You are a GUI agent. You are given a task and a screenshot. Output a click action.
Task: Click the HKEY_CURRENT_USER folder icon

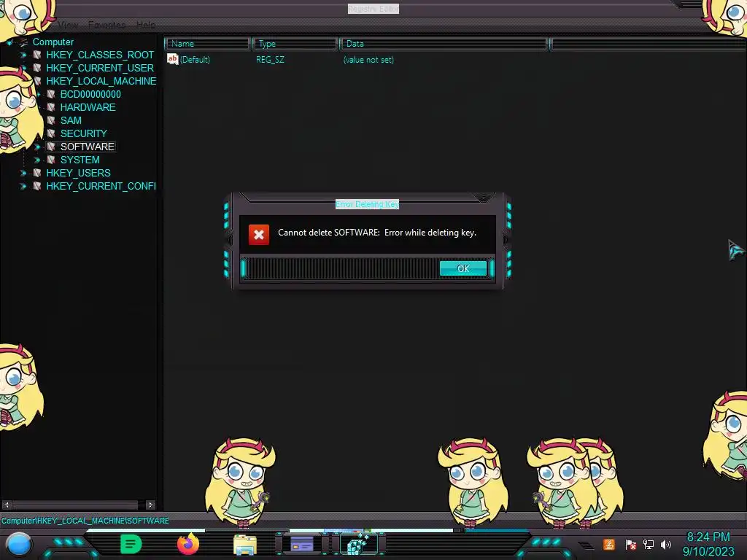tap(36, 68)
